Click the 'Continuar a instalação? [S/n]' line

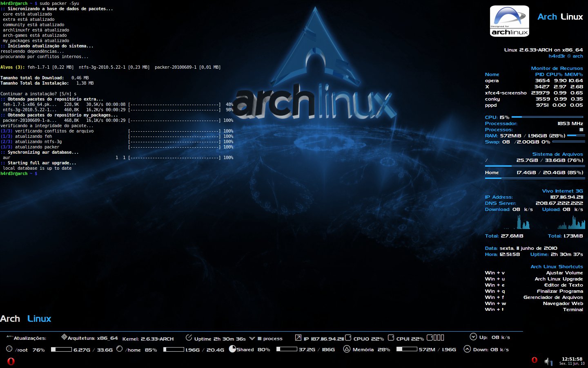38,94
